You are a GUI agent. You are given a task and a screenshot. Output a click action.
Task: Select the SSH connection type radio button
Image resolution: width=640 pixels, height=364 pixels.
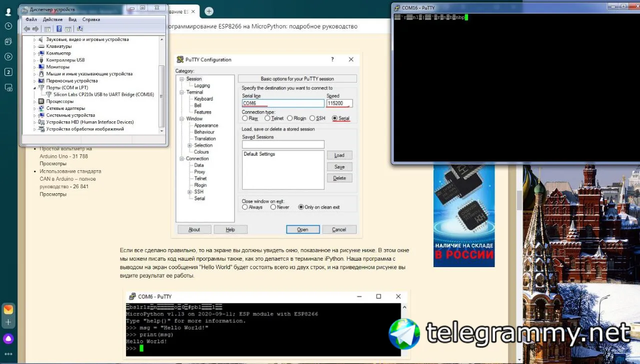(x=312, y=118)
